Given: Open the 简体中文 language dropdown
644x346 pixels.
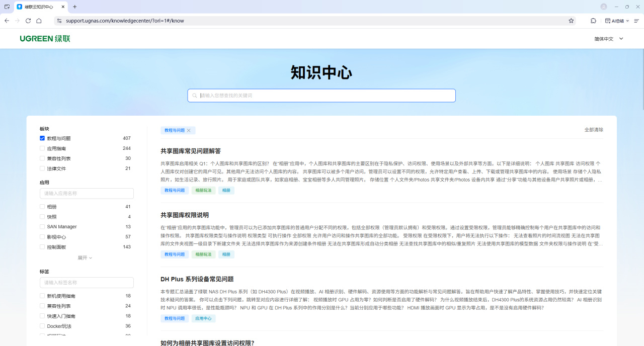Looking at the screenshot, I should click(x=608, y=39).
